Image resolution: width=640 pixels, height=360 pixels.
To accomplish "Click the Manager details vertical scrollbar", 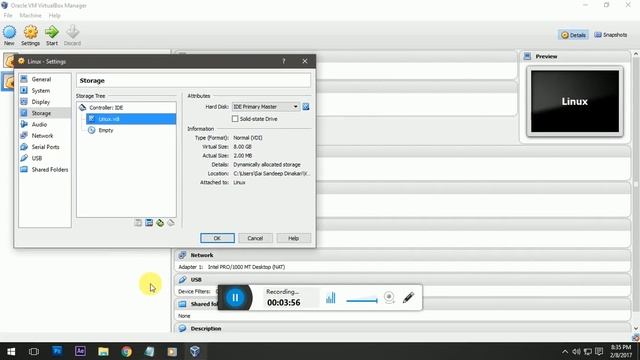I will 636,184.
